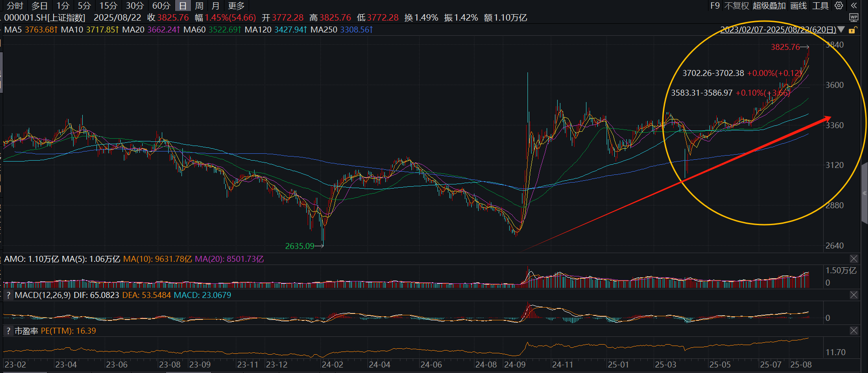The image size is (868, 373).
Task: Close the 市盈率 PE indicator panel
Action: click(x=853, y=331)
